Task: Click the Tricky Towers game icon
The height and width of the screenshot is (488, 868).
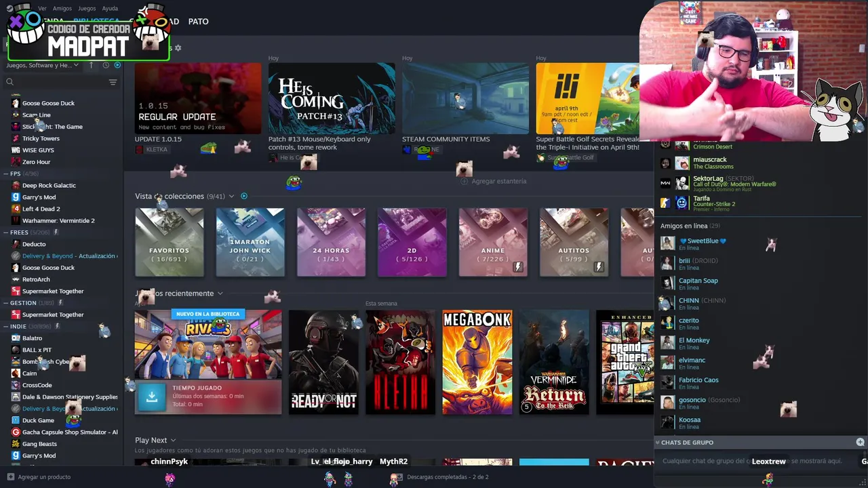Action: click(x=16, y=138)
